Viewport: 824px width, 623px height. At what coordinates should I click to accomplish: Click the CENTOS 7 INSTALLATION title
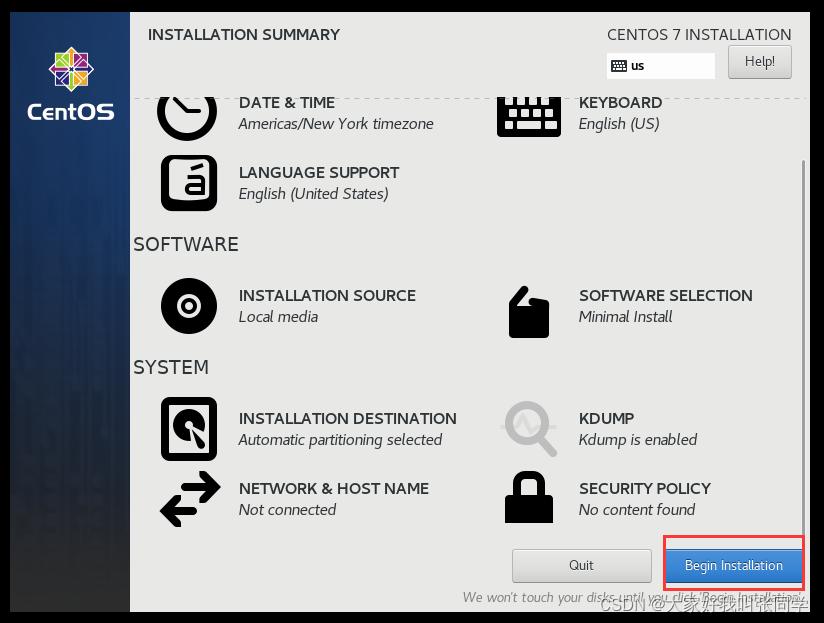point(699,35)
